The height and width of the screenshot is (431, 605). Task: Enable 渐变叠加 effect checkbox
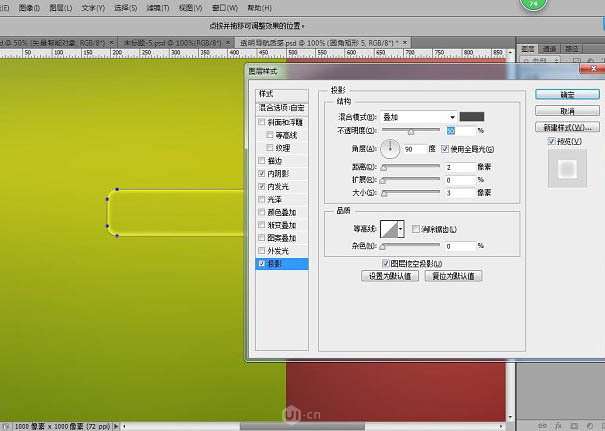(x=262, y=225)
